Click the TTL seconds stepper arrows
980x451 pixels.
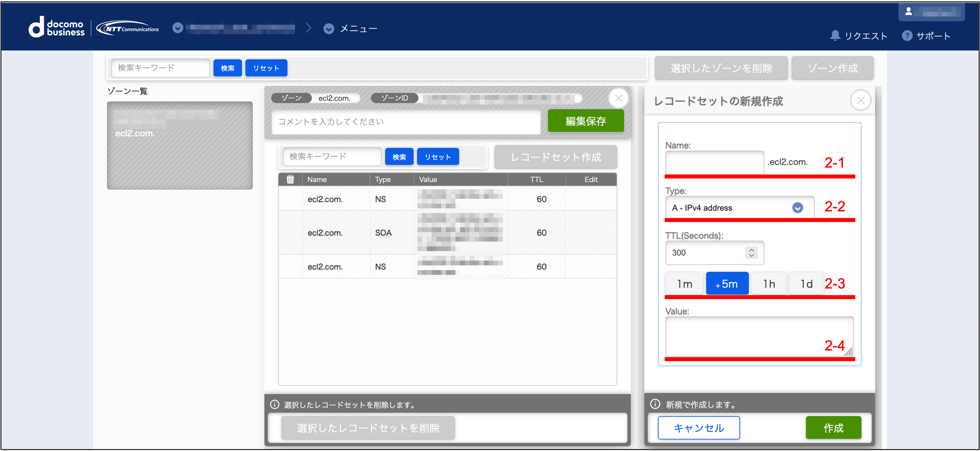pos(751,253)
